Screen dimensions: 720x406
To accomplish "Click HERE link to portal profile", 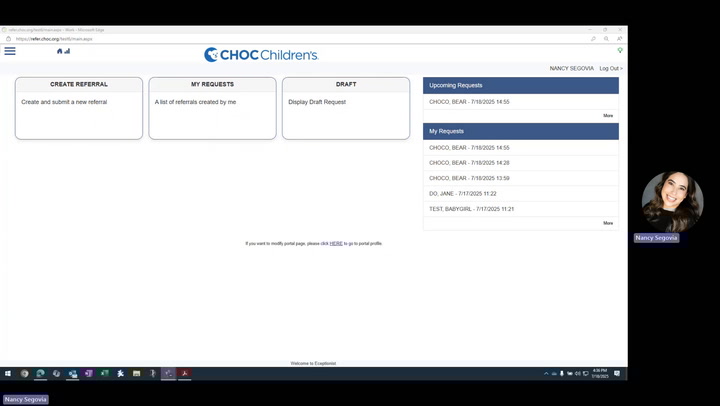I will coord(336,243).
